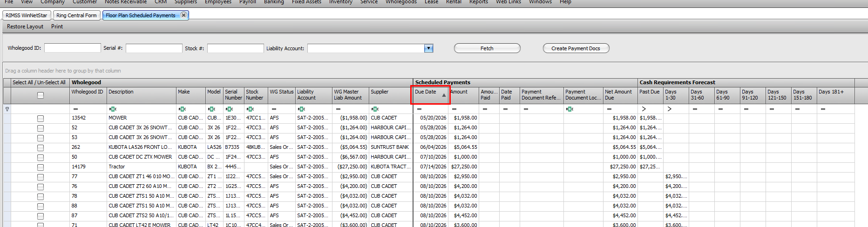Open filter operator for Description column
This screenshot has height=227, width=868.
pos(113,109)
